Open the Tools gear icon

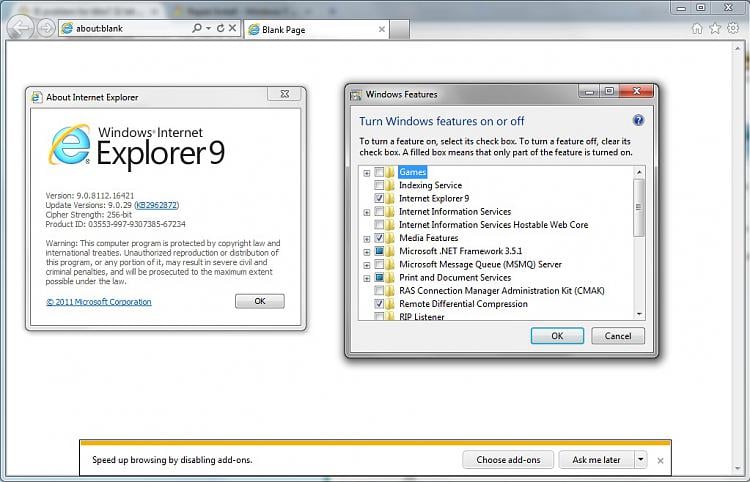pos(733,28)
